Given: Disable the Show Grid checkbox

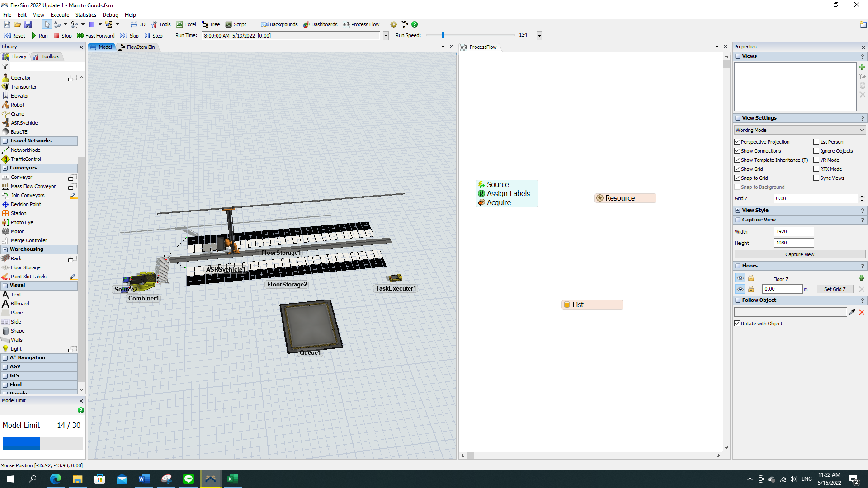Looking at the screenshot, I should [737, 169].
